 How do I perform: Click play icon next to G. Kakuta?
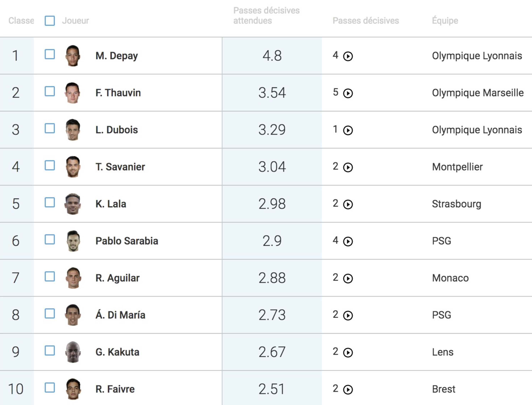coord(348,353)
